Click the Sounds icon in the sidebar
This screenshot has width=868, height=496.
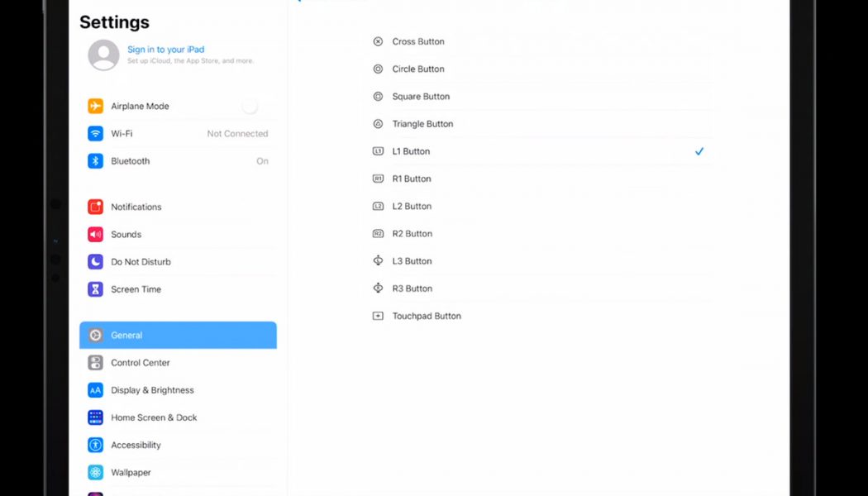pos(95,234)
